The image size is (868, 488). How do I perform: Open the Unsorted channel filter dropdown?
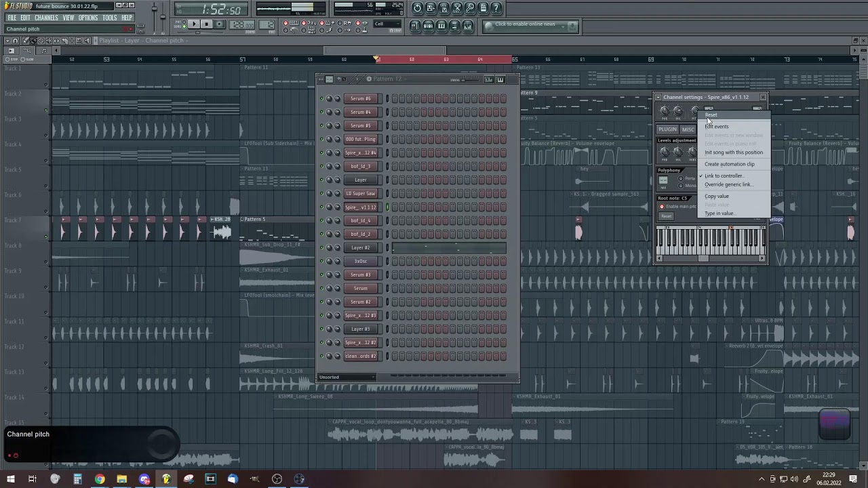click(x=348, y=377)
